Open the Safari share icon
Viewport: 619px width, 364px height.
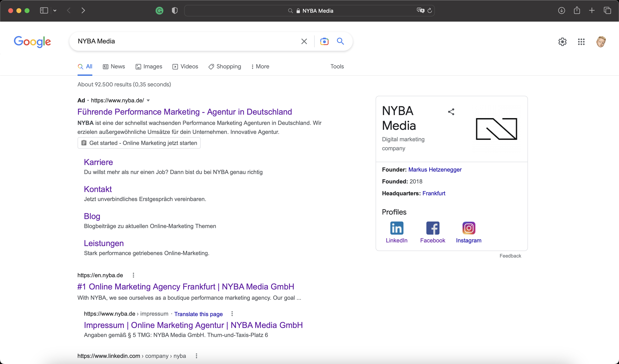click(577, 10)
